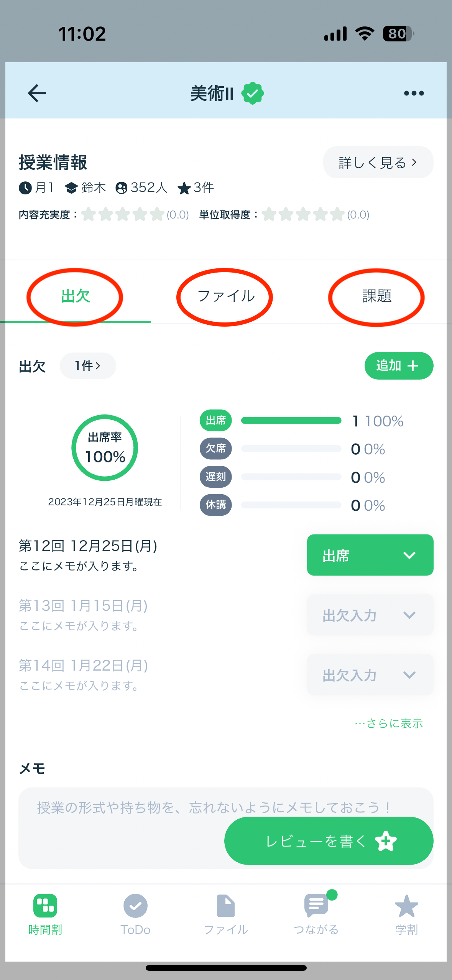Screen dimensions: 452x980
Task: Open 出欠入力 dropdown for 第14回 1月22日
Action: click(370, 674)
